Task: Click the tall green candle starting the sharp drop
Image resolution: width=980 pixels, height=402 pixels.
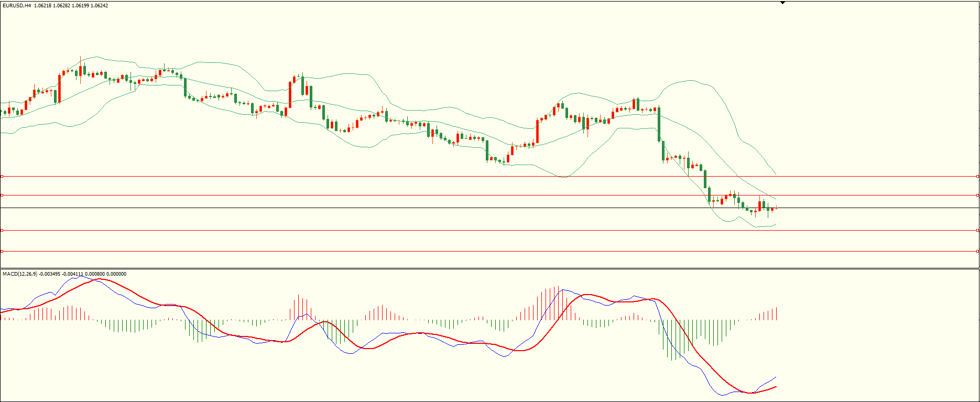Action: click(659, 124)
